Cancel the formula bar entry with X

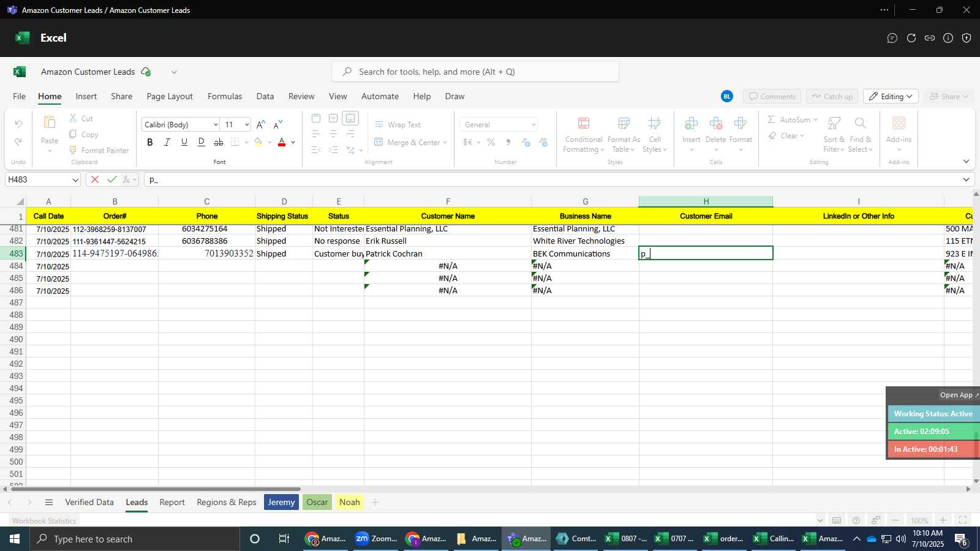click(94, 179)
